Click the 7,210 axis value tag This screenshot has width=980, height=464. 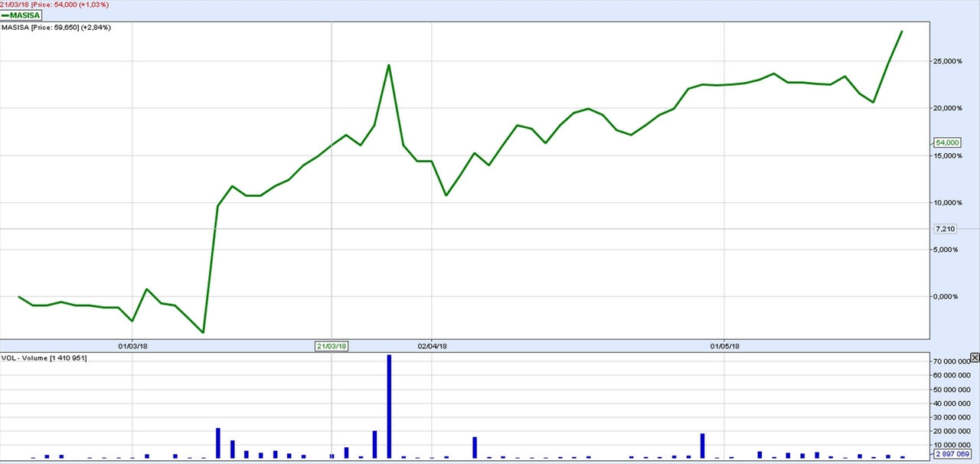tap(946, 228)
